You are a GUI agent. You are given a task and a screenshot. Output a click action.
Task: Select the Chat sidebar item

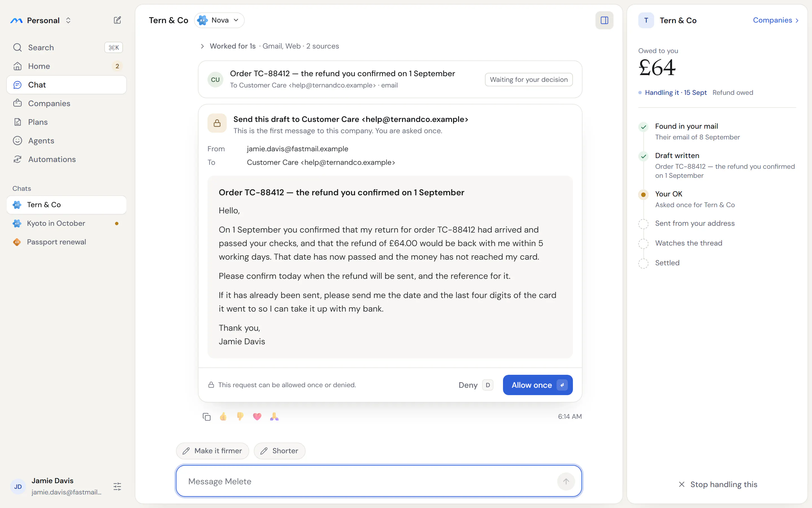[67, 85]
